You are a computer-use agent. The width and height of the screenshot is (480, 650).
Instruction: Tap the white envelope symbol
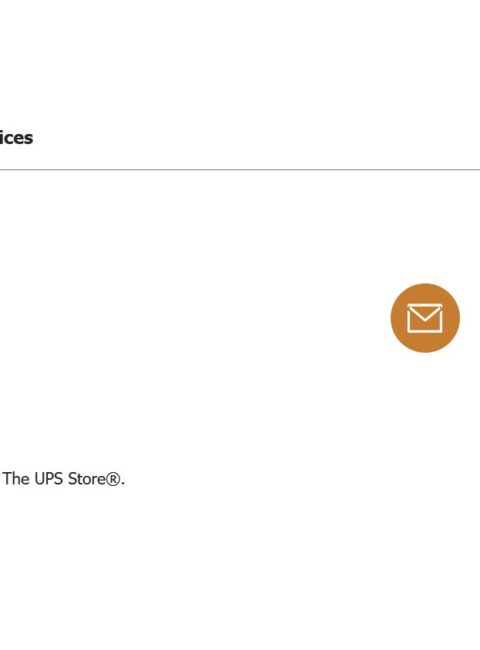[x=425, y=318]
